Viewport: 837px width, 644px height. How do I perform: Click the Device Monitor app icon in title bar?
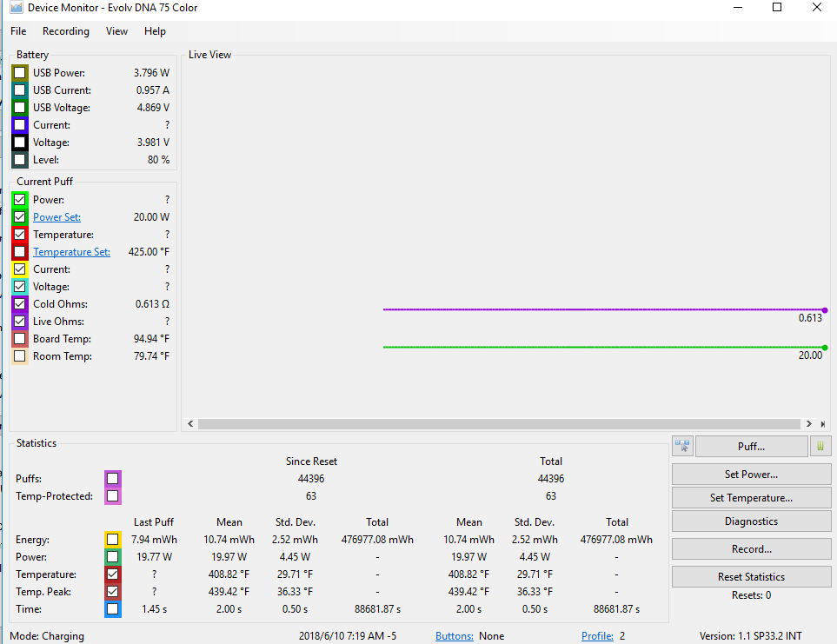coord(16,8)
